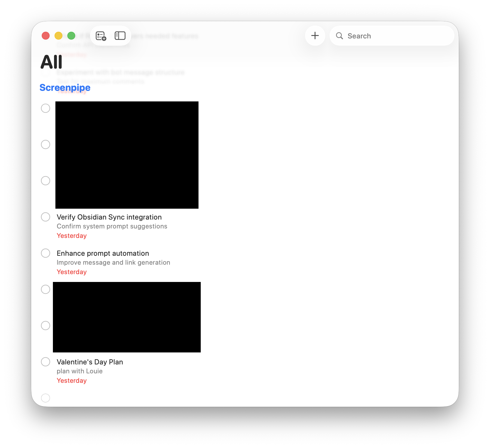Click the add section list-with-plus toolbar icon
The image size is (490, 448).
(x=101, y=36)
